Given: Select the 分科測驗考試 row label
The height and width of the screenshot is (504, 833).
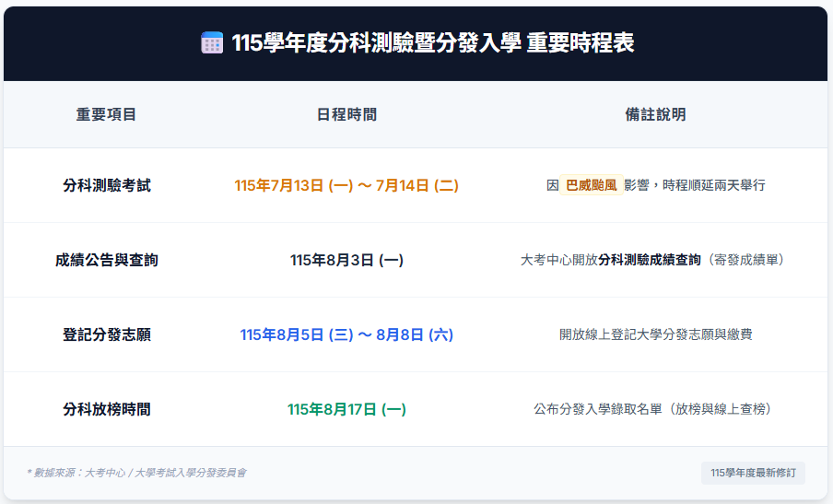Looking at the screenshot, I should 106,185.
